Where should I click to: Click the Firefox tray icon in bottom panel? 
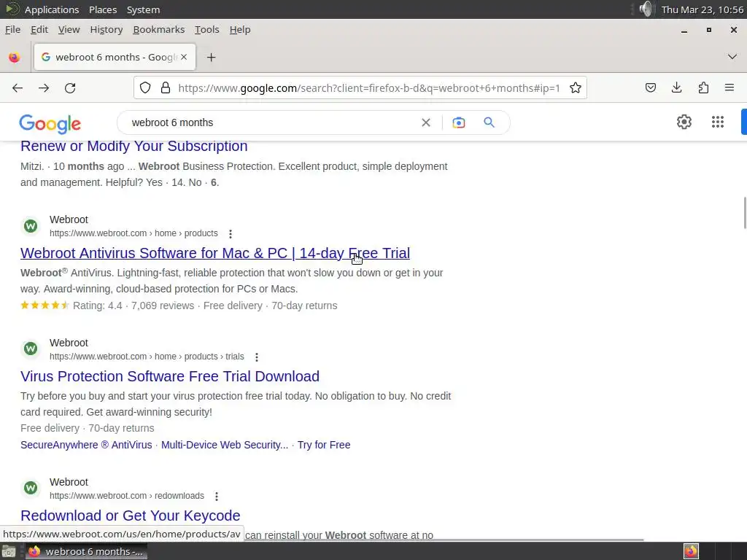(x=691, y=551)
